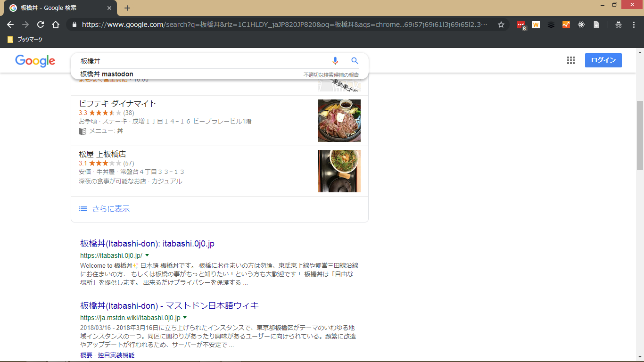Select the 板橋丼 mastodon search suggestion
Screen dimensions: 644x362
point(107,74)
